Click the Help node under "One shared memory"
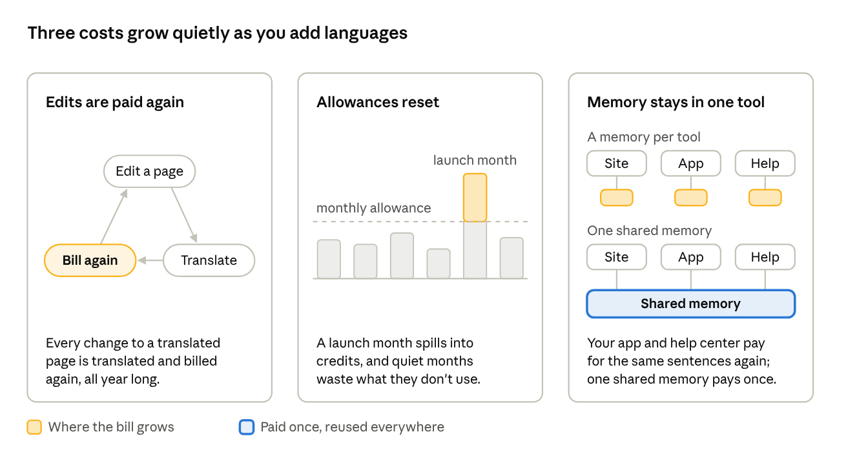868x465 pixels. [x=765, y=257]
